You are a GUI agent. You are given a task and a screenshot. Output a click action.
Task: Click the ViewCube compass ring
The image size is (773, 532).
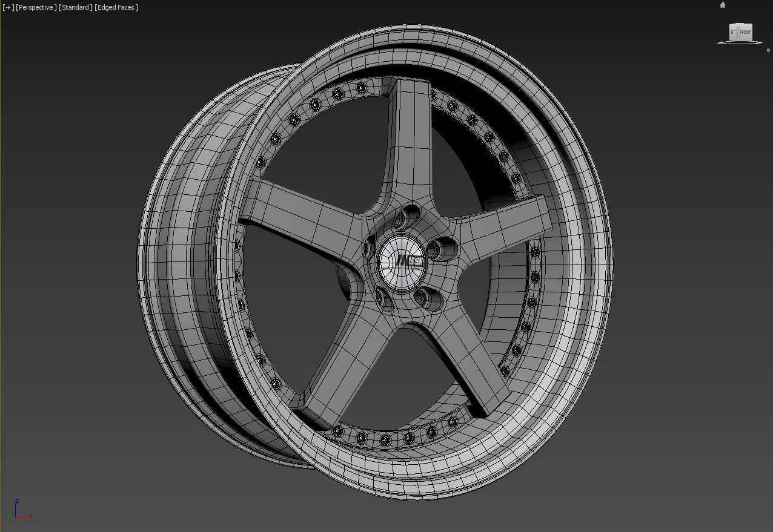point(739,42)
